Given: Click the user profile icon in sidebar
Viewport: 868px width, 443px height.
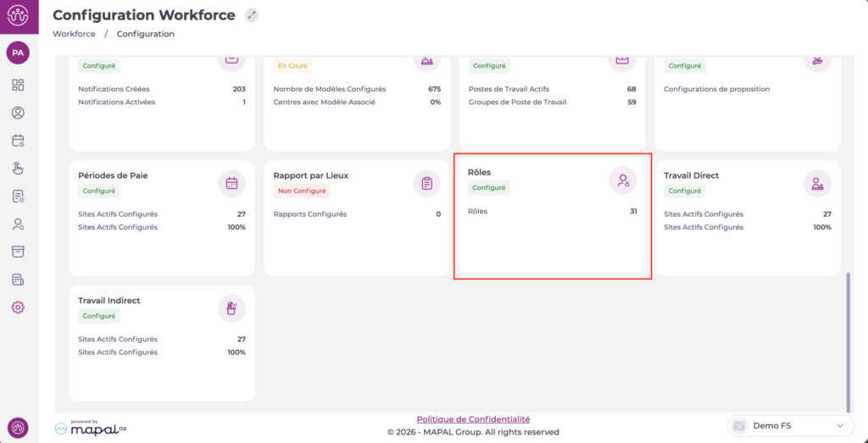Looking at the screenshot, I should tap(18, 113).
